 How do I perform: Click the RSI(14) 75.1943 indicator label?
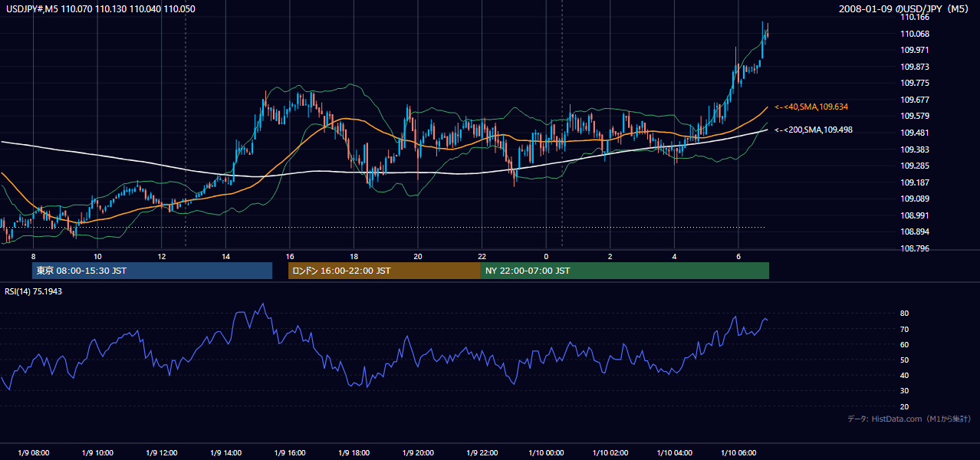pyautogui.click(x=31, y=291)
